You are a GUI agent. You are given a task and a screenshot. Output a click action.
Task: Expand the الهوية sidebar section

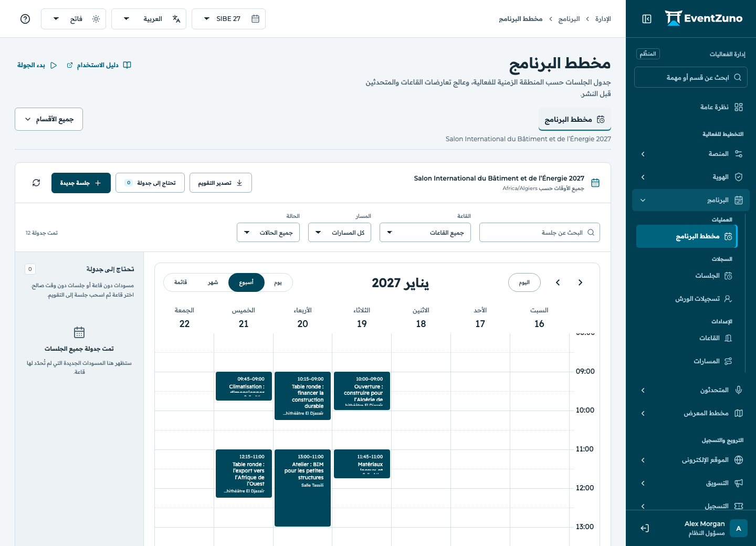tap(691, 177)
